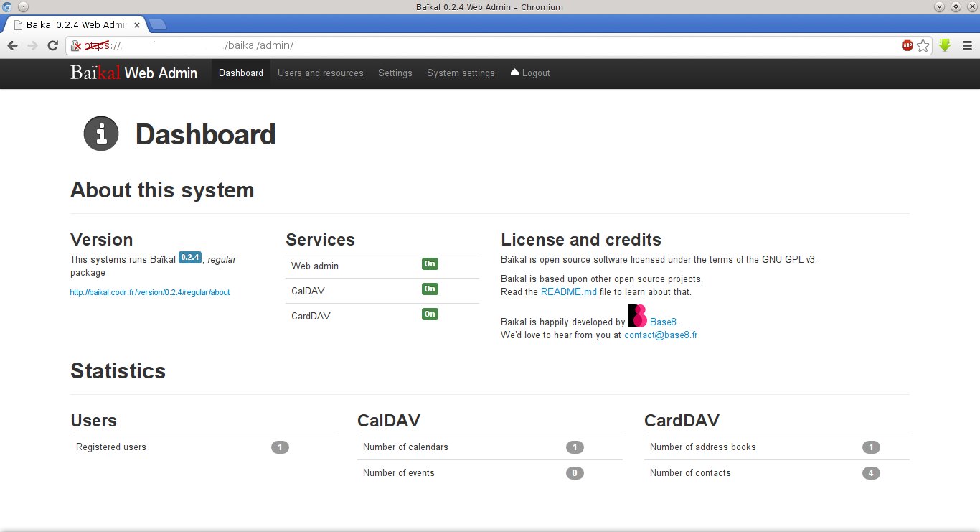Click the count badge for Number of events
Image resolution: width=980 pixels, height=532 pixels.
(575, 473)
